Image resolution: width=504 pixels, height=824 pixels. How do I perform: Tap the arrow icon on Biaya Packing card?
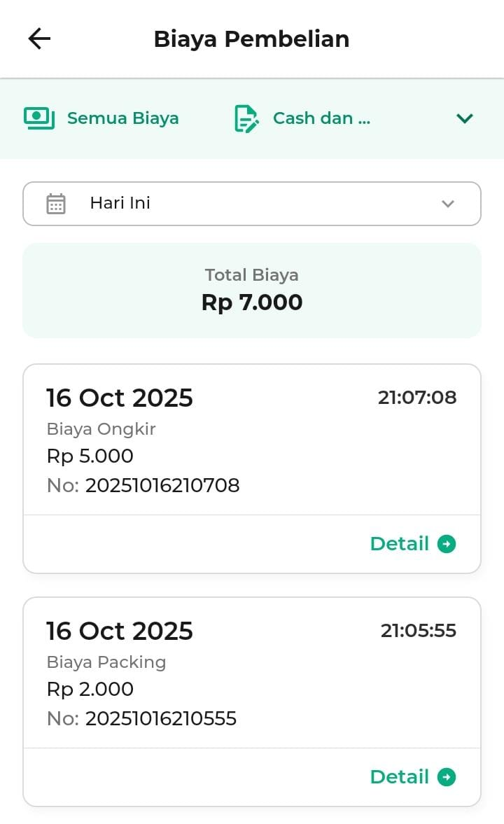pos(447,777)
